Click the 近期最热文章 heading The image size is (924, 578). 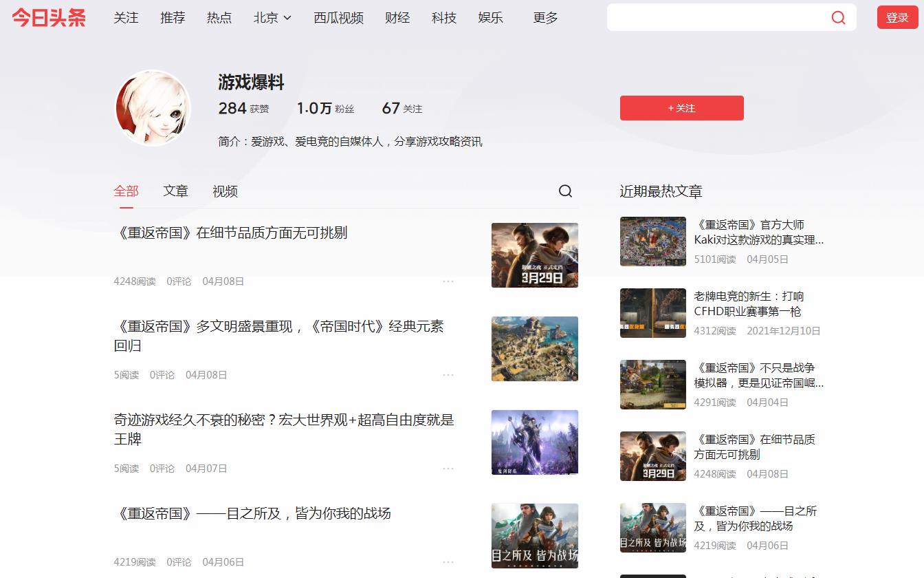point(661,191)
